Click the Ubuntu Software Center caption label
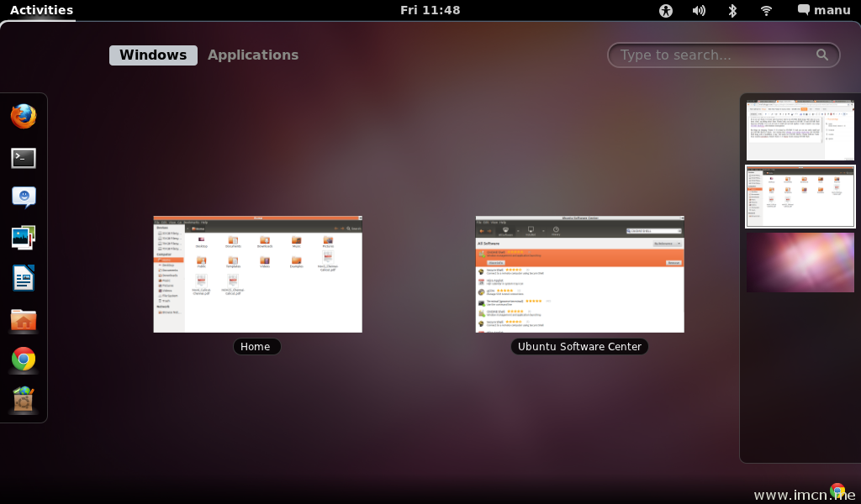 580,347
